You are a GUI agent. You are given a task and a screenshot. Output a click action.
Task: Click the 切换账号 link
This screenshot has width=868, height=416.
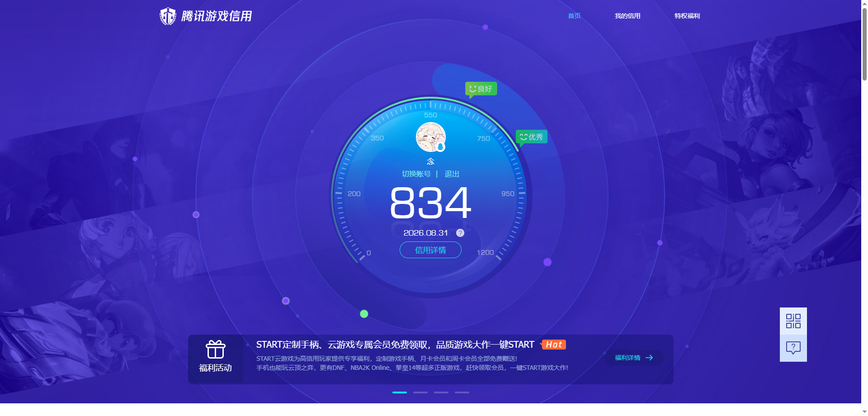pyautogui.click(x=416, y=174)
